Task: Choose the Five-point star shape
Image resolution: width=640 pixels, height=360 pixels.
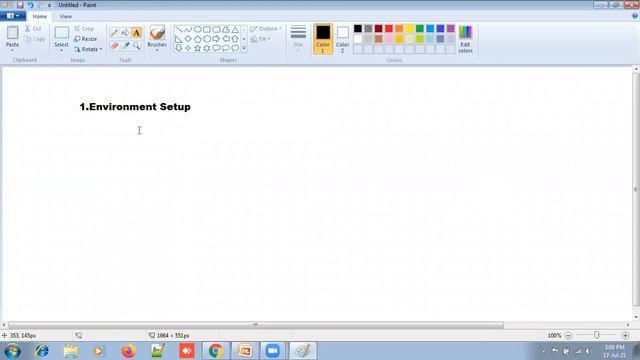Action: click(x=198, y=48)
